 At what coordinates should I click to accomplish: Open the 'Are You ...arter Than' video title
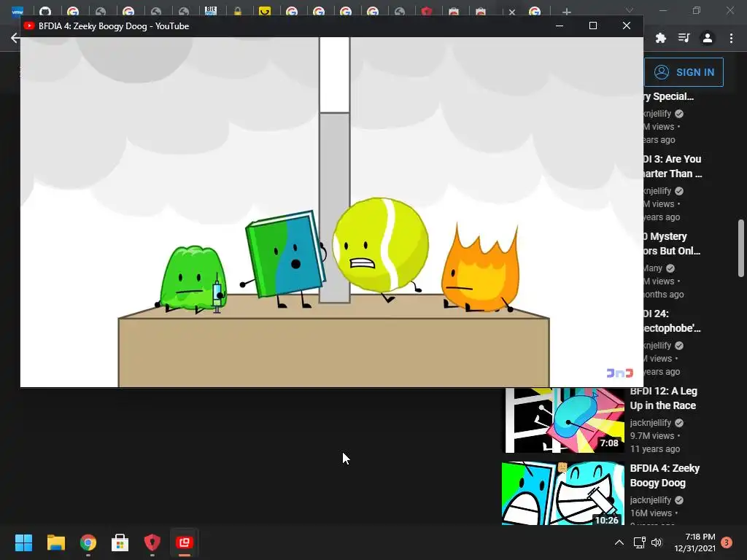pyautogui.click(x=673, y=166)
